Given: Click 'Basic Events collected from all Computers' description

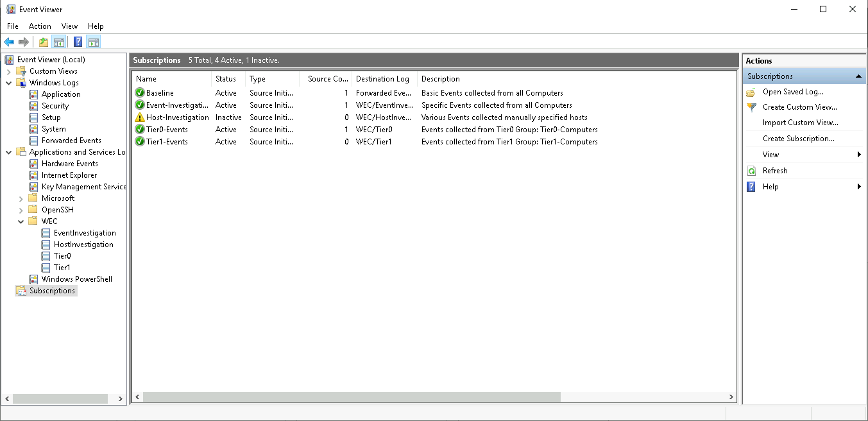Looking at the screenshot, I should click(492, 93).
